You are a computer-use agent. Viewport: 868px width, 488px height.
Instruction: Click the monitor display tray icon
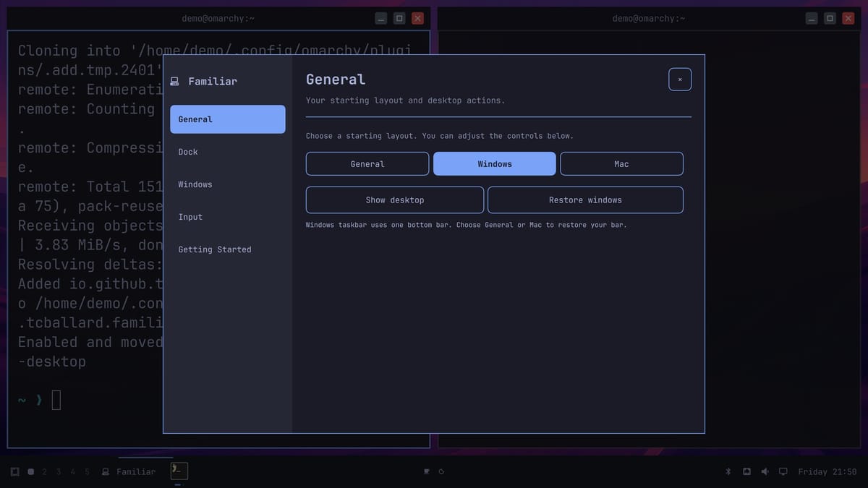pyautogui.click(x=783, y=471)
